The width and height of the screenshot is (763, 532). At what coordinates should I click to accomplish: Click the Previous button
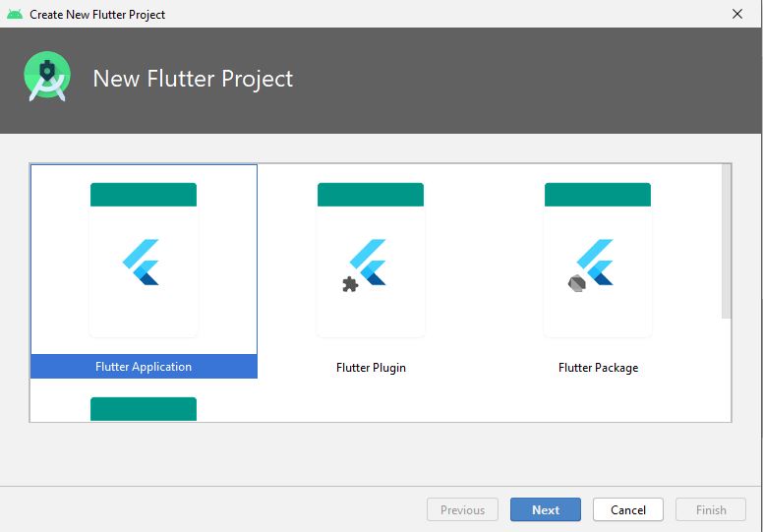click(462, 509)
